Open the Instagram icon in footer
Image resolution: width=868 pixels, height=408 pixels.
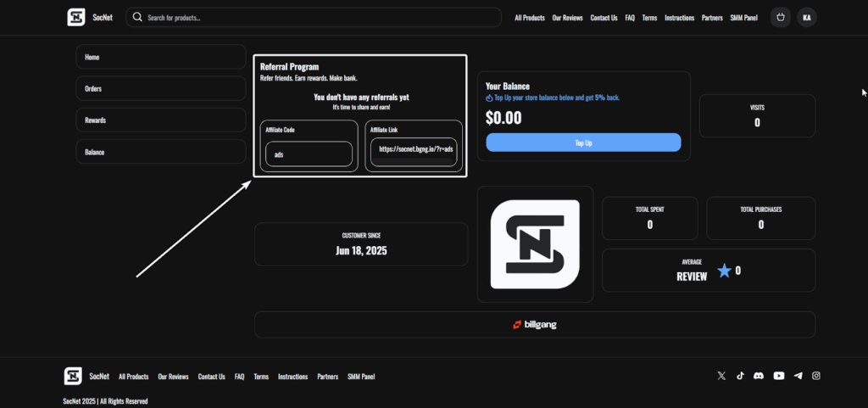816,376
